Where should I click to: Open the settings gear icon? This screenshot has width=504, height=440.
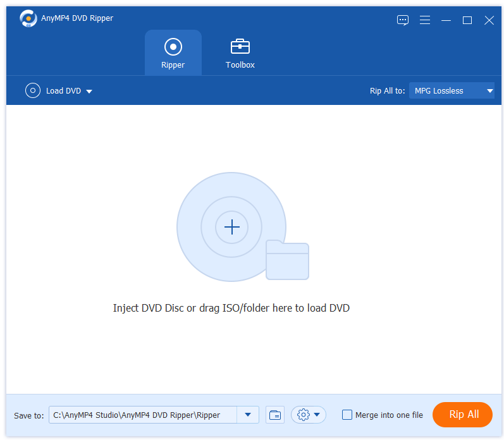[x=304, y=415]
